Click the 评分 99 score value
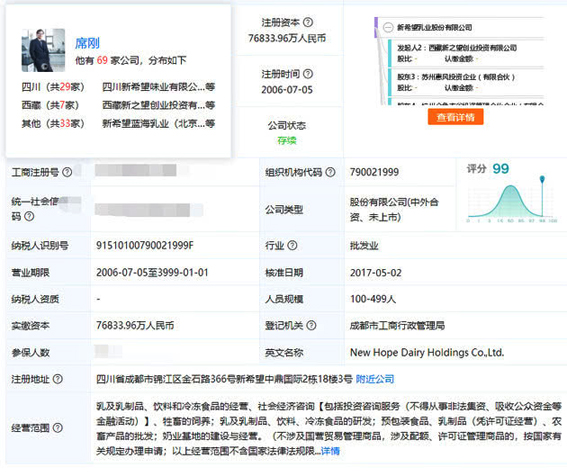The image size is (567, 476). click(x=500, y=169)
